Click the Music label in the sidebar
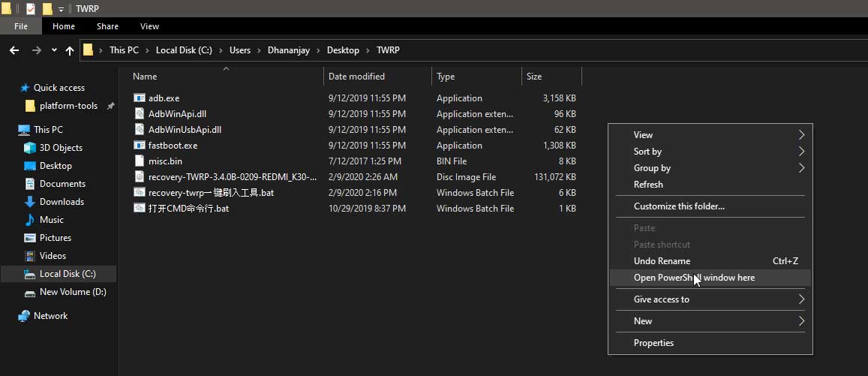Image resolution: width=868 pixels, height=376 pixels. (x=52, y=220)
